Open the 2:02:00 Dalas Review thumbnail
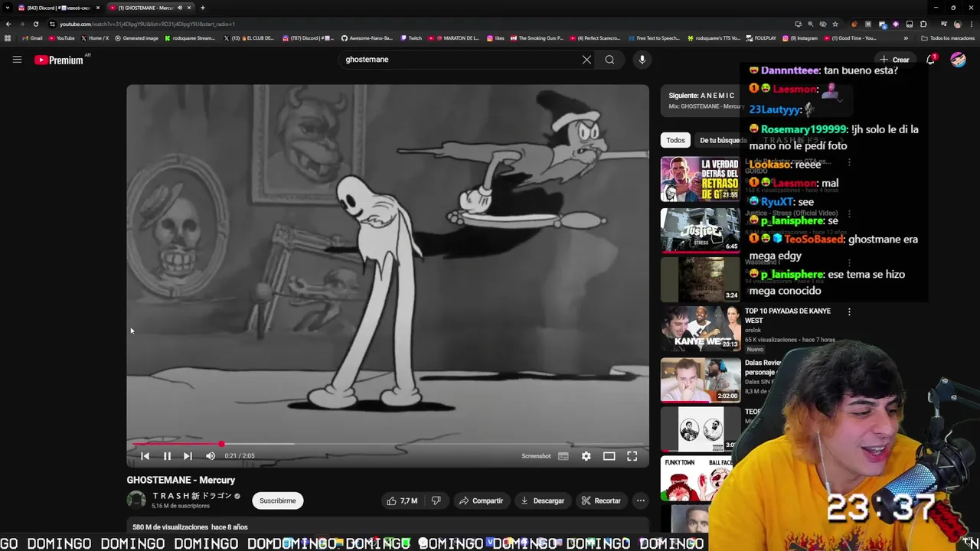 [701, 380]
